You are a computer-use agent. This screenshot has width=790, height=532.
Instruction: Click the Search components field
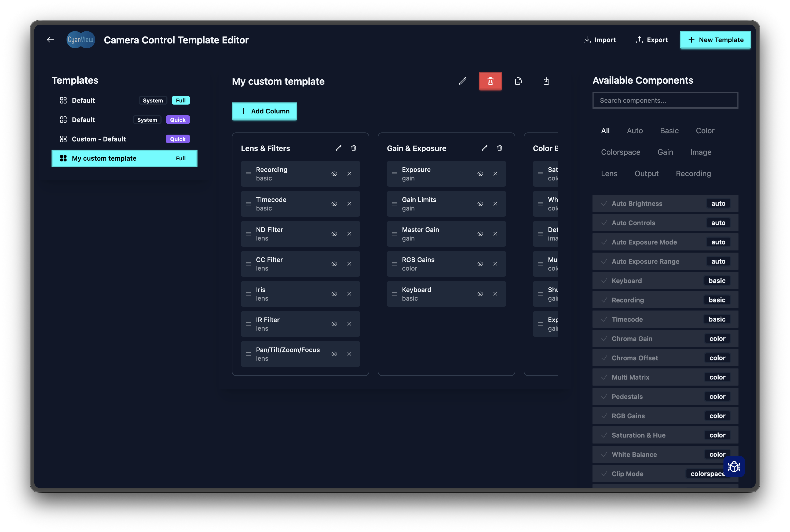(665, 101)
